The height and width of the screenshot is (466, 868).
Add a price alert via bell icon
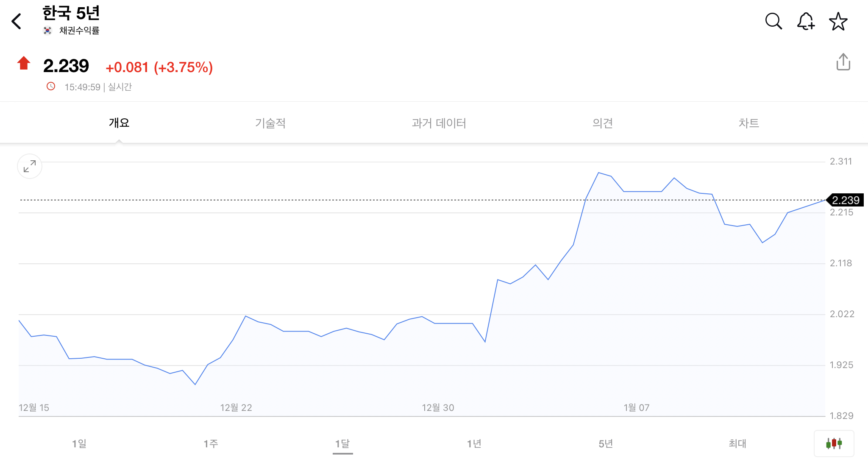click(806, 21)
